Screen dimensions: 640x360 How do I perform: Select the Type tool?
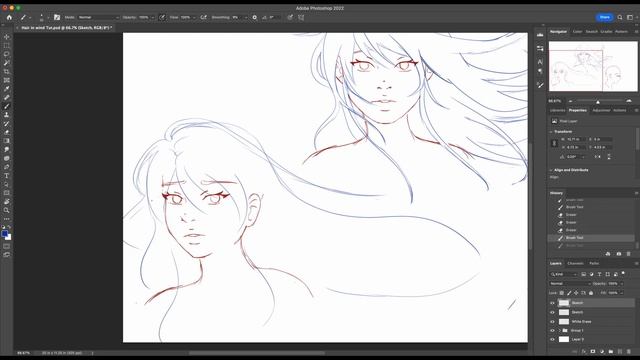pyautogui.click(x=7, y=176)
